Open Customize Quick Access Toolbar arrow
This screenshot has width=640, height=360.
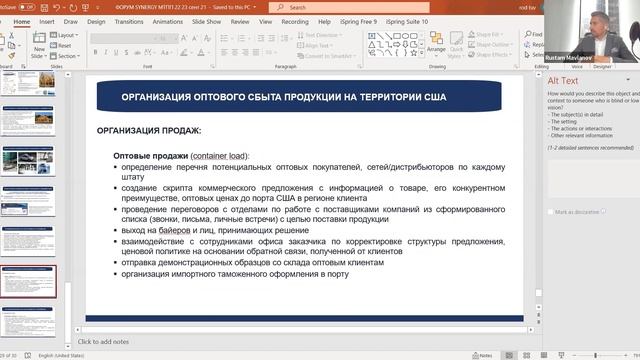[98, 8]
